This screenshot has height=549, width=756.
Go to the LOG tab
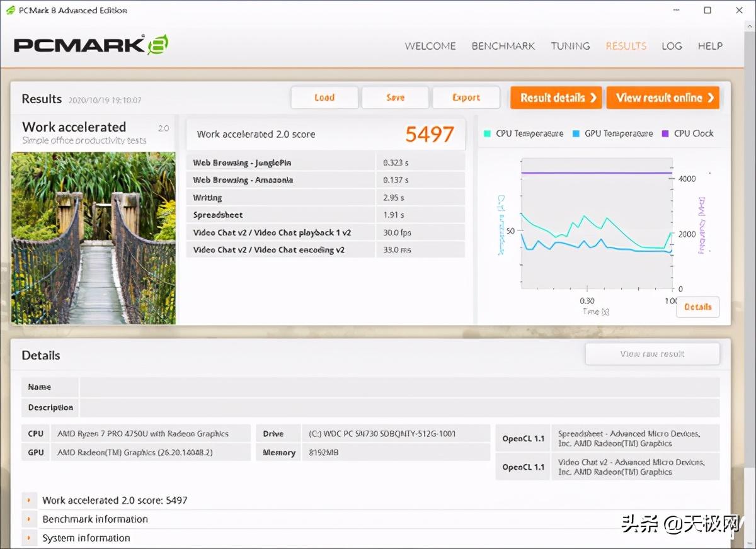pyautogui.click(x=672, y=46)
